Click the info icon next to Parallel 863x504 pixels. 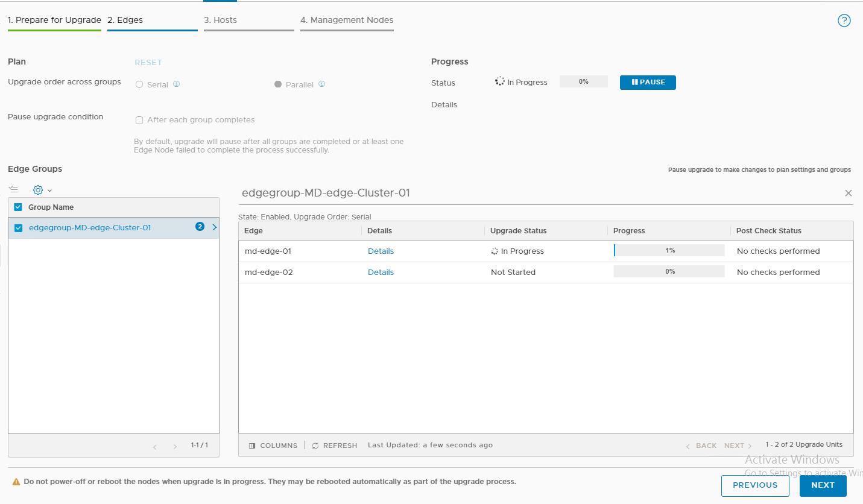tap(322, 84)
